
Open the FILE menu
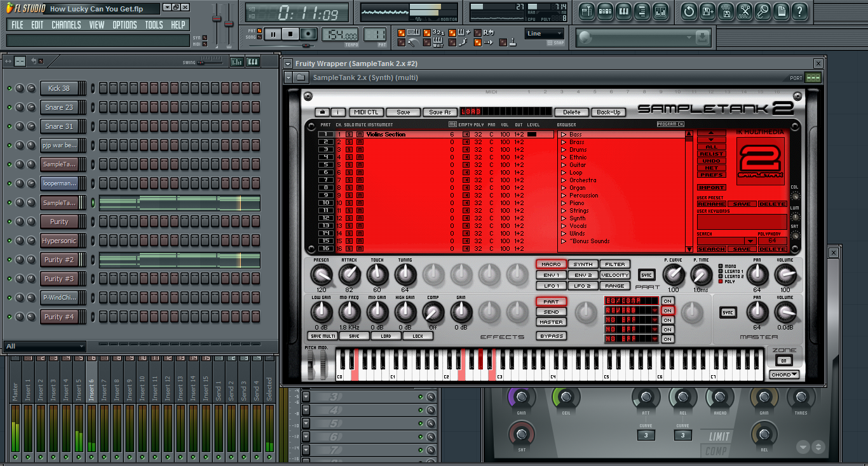pyautogui.click(x=17, y=25)
